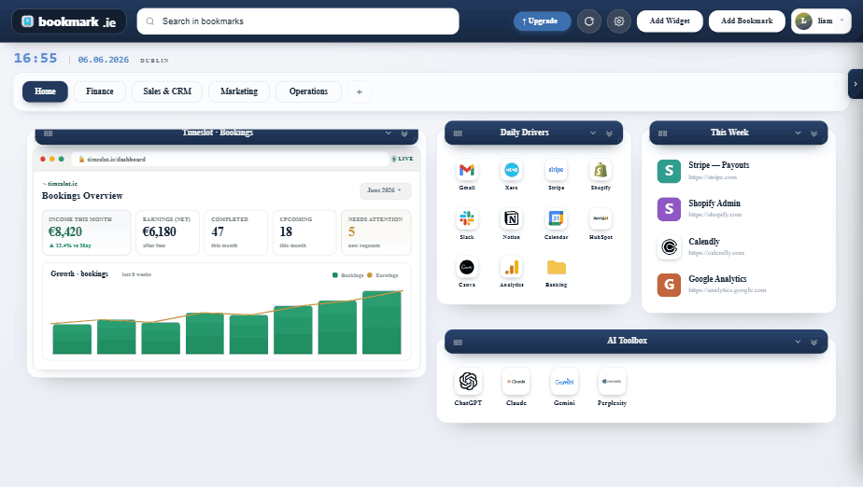The width and height of the screenshot is (863, 504).
Task: Open the Daily Drivers chevron menu
Action: click(593, 133)
